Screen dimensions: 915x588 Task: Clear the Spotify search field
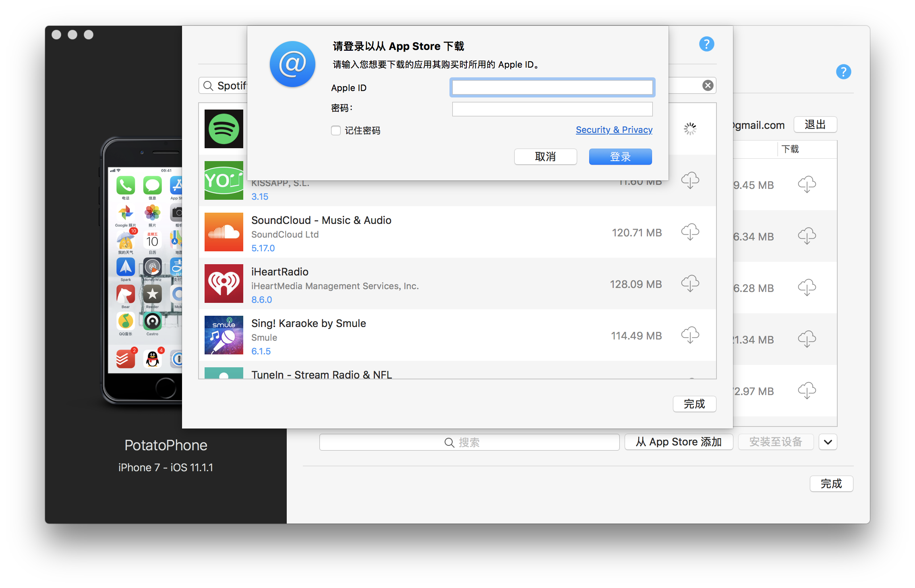[708, 85]
